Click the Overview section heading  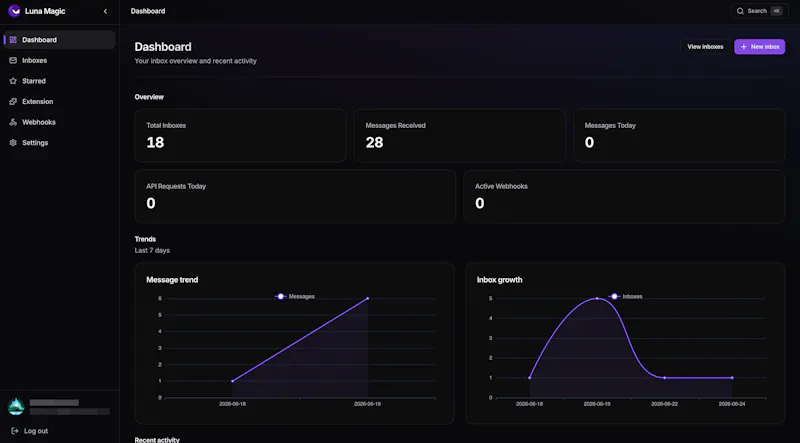click(149, 97)
